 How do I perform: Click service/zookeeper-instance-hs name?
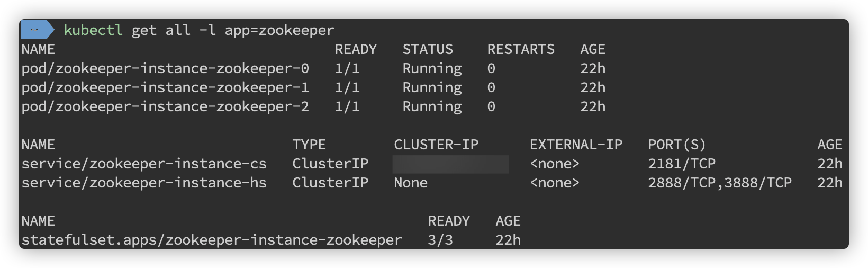pos(144,183)
